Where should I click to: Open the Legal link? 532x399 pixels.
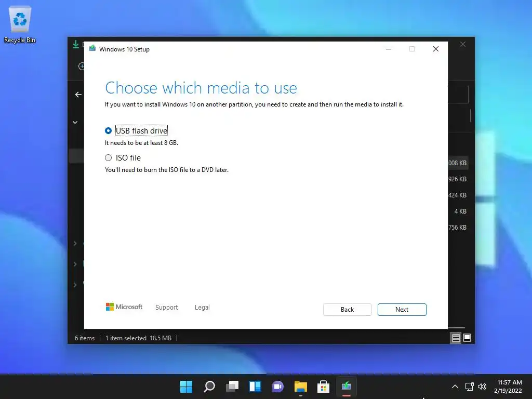pyautogui.click(x=202, y=308)
